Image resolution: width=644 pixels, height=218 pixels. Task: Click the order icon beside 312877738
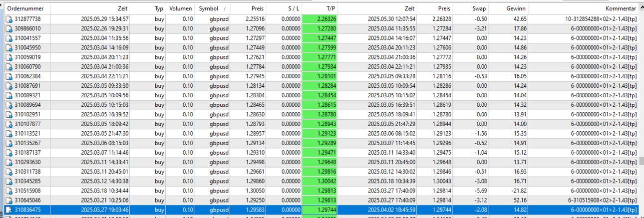pyautogui.click(x=9, y=19)
